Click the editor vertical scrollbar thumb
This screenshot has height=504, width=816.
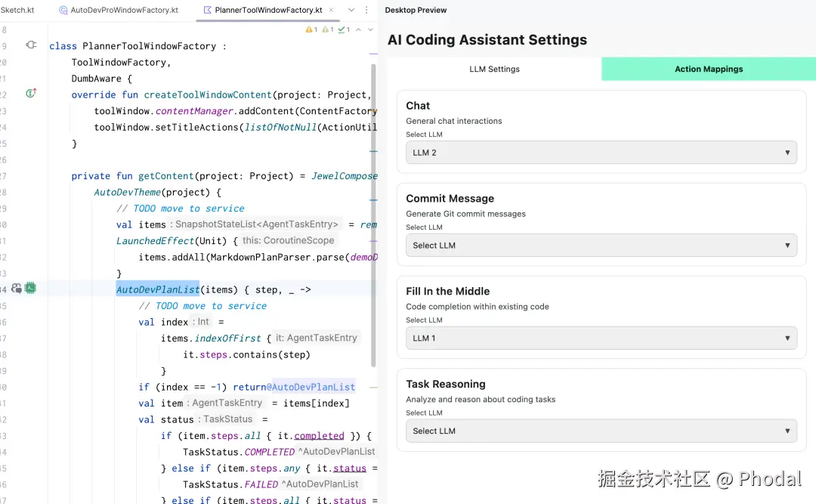click(x=373, y=212)
